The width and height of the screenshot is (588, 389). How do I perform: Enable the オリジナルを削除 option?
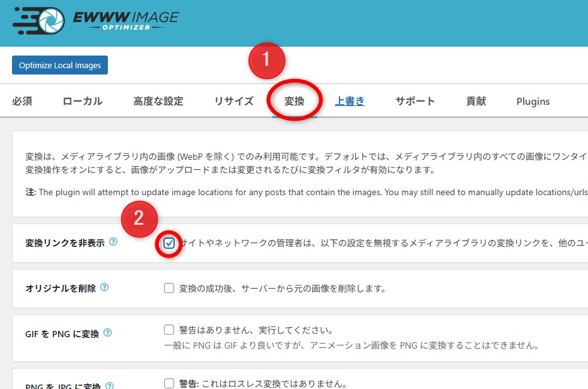click(169, 287)
